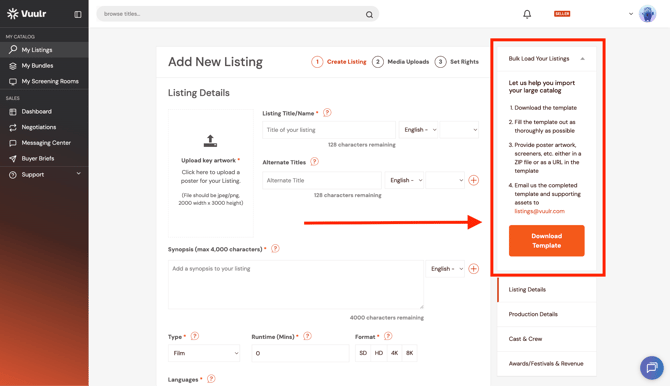Click the notification bell icon
The width and height of the screenshot is (670, 386).
[x=527, y=14]
